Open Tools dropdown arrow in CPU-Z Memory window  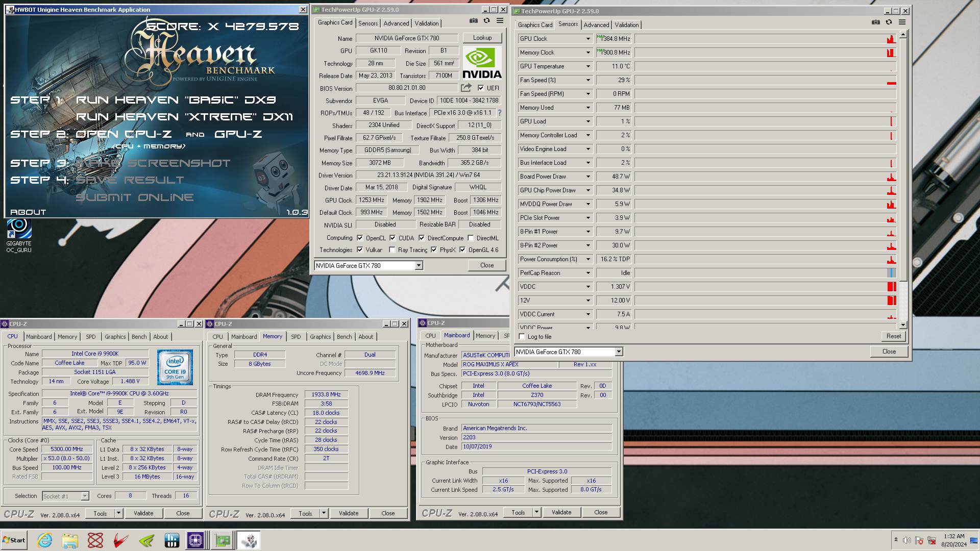(x=324, y=513)
